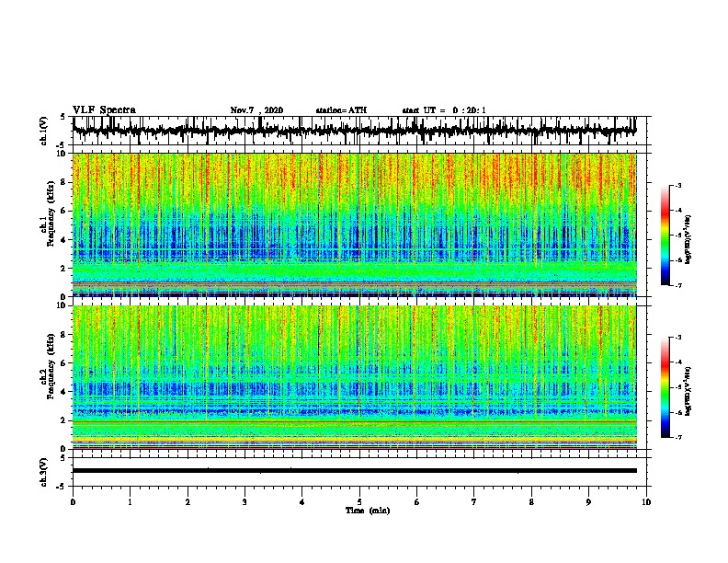
Task: Click the 'ch.1(V)' waveform axis label
Action: (44, 131)
